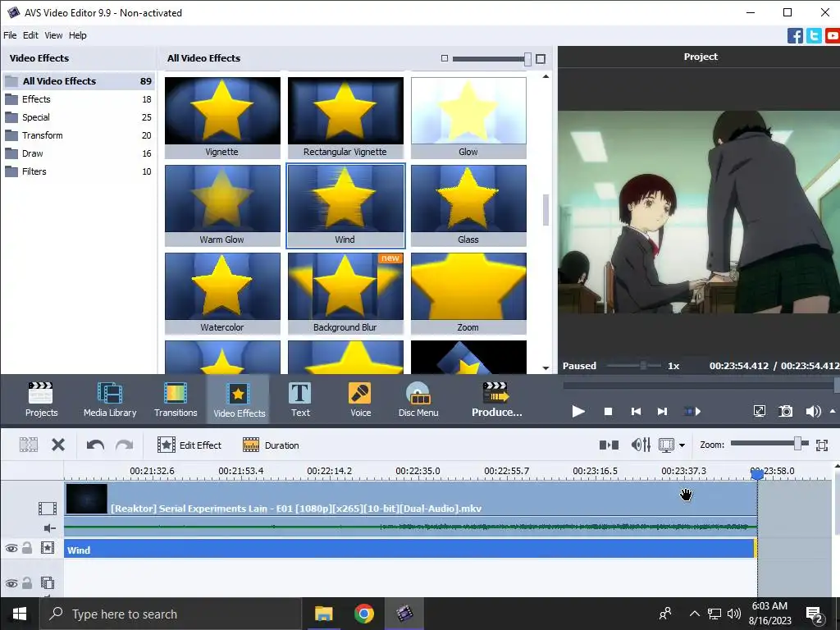
Task: Select the Glass effect thumbnail
Action: tap(468, 206)
